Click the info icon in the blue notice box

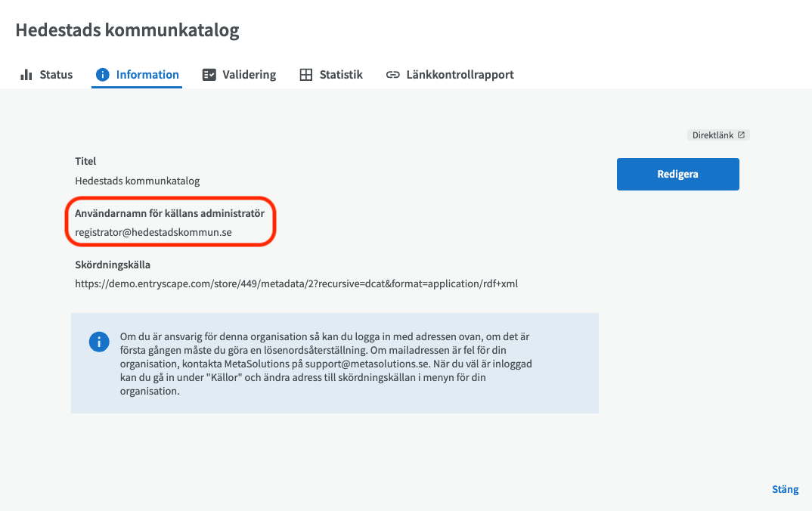point(99,342)
